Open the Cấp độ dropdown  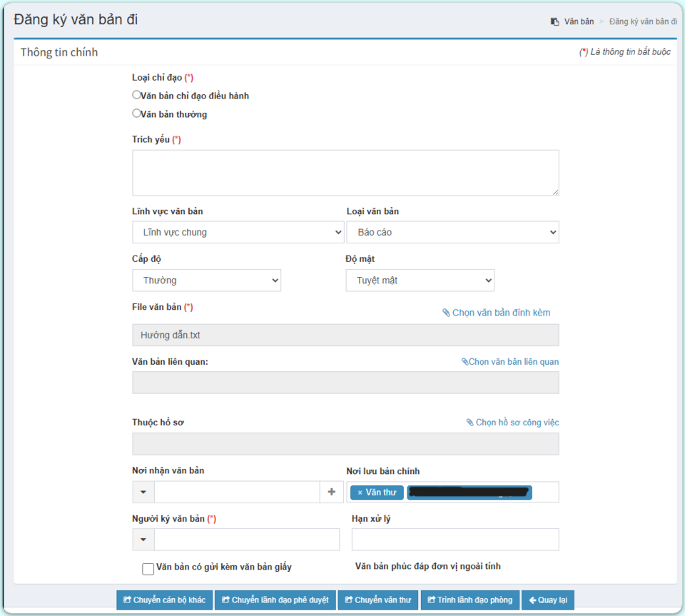[x=206, y=281]
